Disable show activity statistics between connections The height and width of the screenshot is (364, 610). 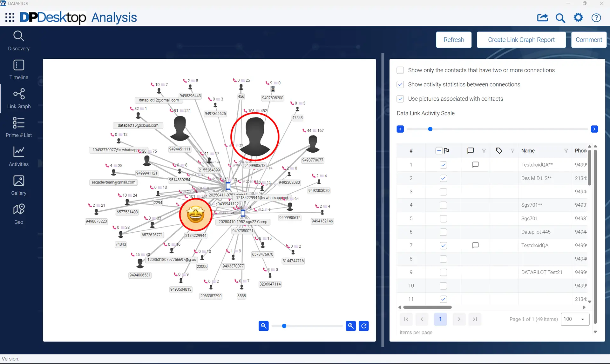[x=400, y=84]
